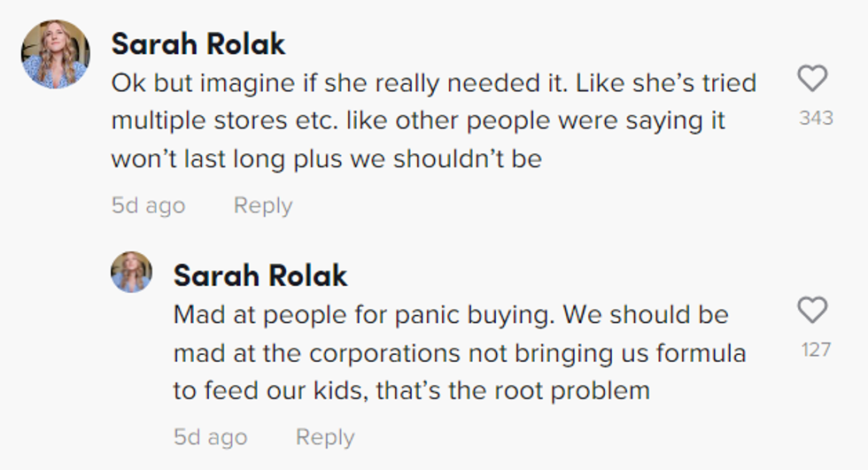Click the line ending "that's the root problem"
This screenshot has height=470, width=868.
click(411, 390)
